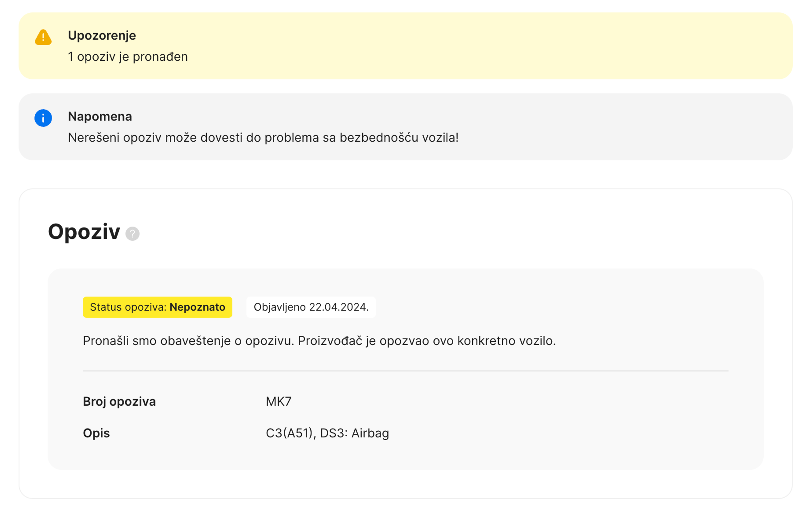Click the '1 opoziv je pronađen' text
Image resolution: width=812 pixels, height=512 pixels.
pos(128,57)
